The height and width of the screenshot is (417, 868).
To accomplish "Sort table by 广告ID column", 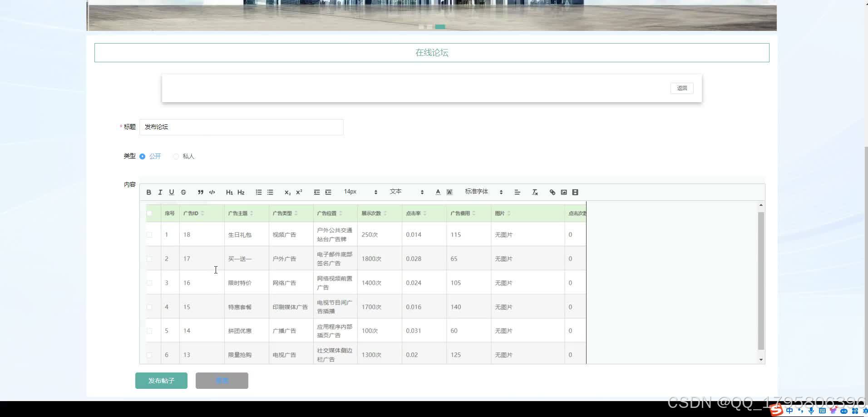I will pyautogui.click(x=202, y=213).
